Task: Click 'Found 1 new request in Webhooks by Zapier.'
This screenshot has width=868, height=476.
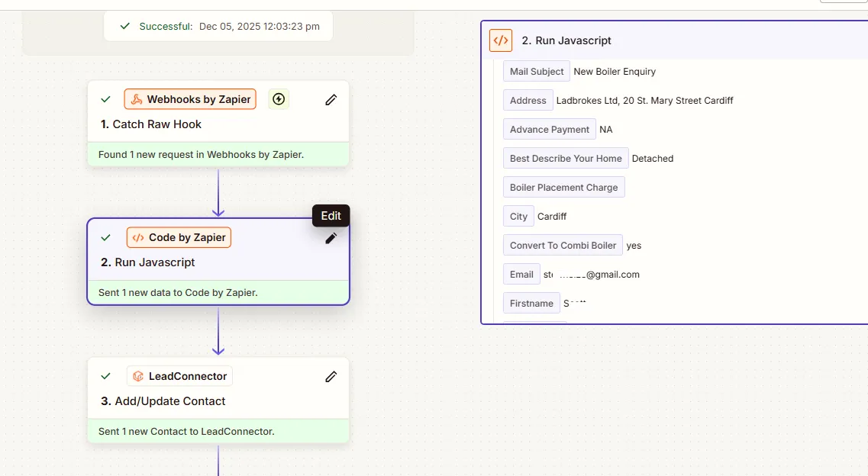Action: (201, 155)
